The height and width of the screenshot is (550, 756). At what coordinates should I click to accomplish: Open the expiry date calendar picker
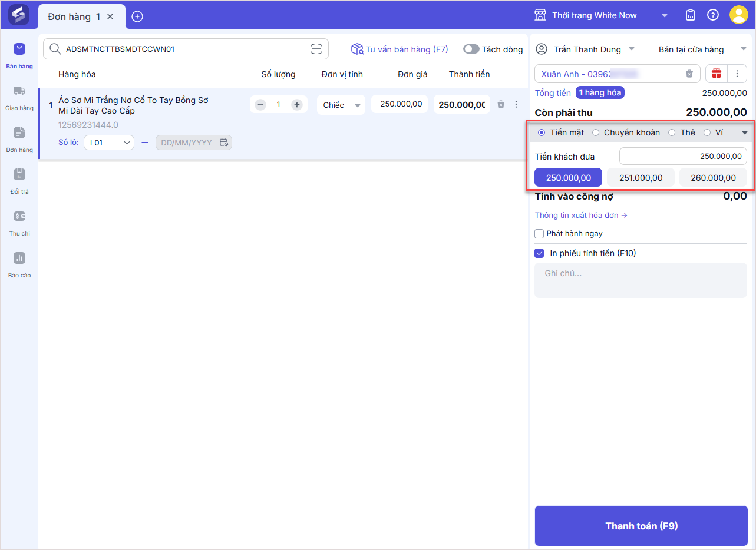pos(224,143)
